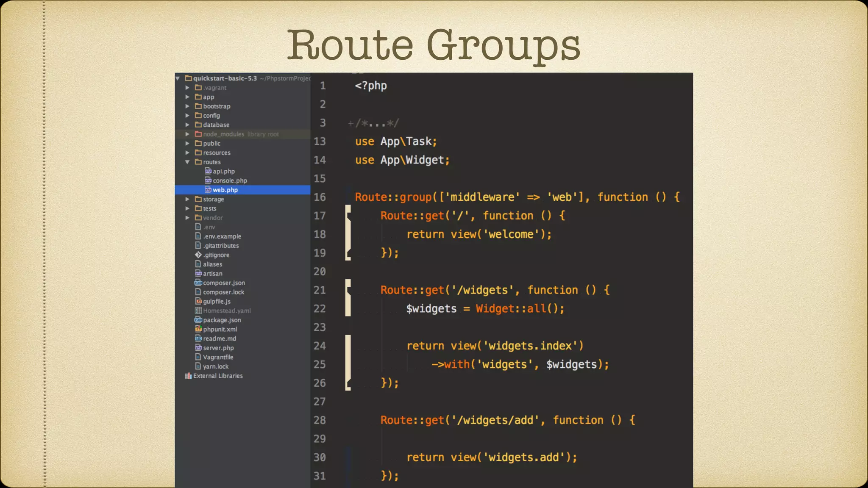Select the database folder name

pos(216,125)
